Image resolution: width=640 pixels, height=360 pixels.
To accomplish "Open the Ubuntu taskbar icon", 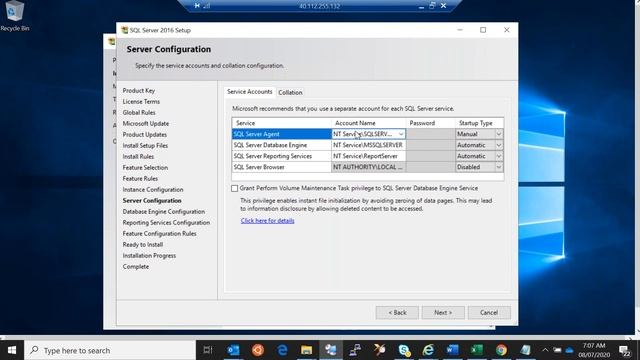I will pyautogui.click(x=258, y=350).
